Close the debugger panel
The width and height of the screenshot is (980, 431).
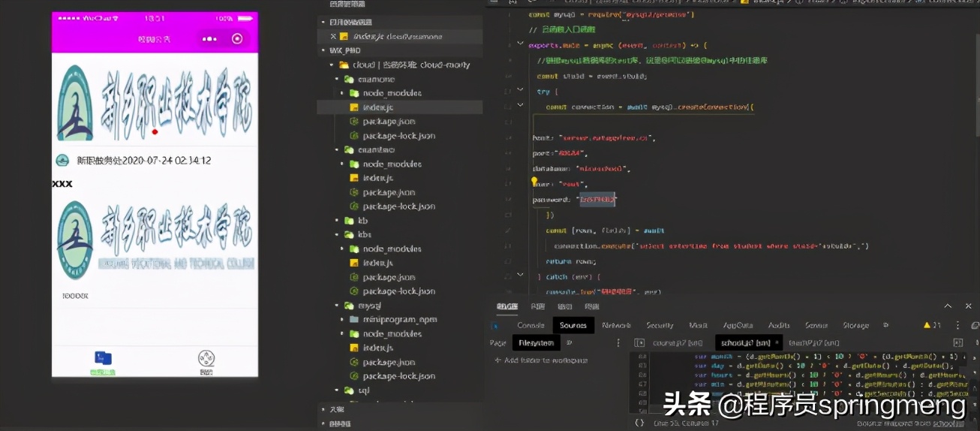click(968, 306)
